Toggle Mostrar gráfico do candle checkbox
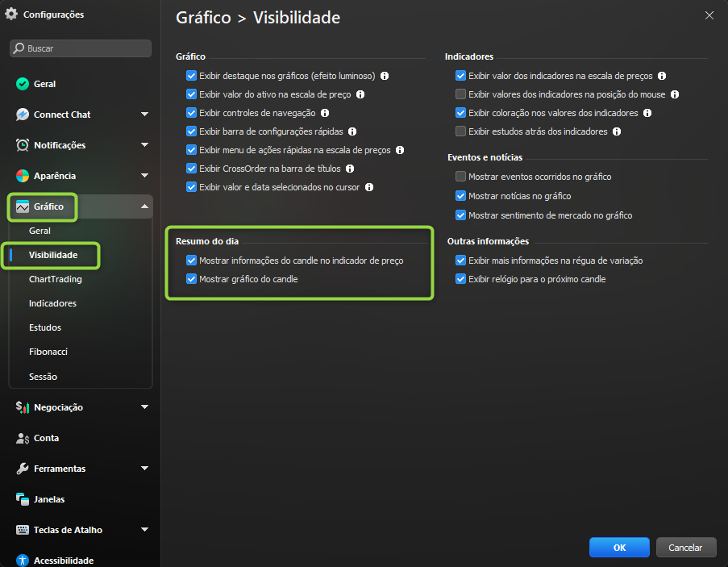The image size is (728, 567). (x=191, y=279)
